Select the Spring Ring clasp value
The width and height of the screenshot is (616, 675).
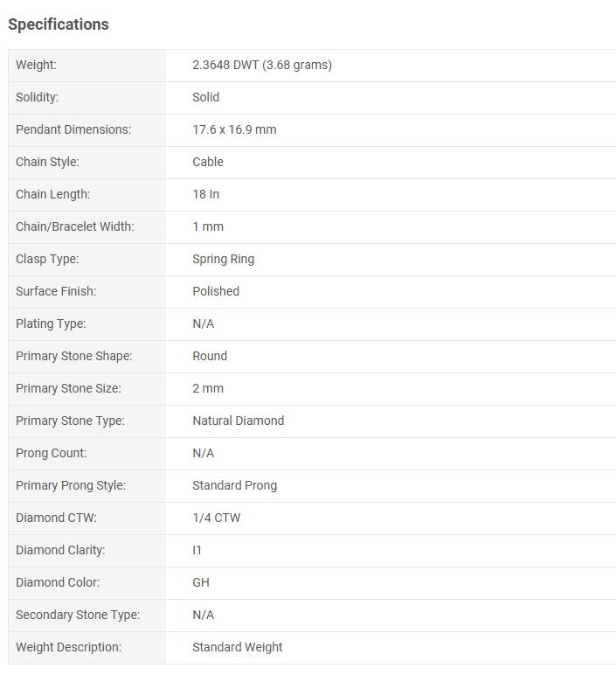pos(224,259)
